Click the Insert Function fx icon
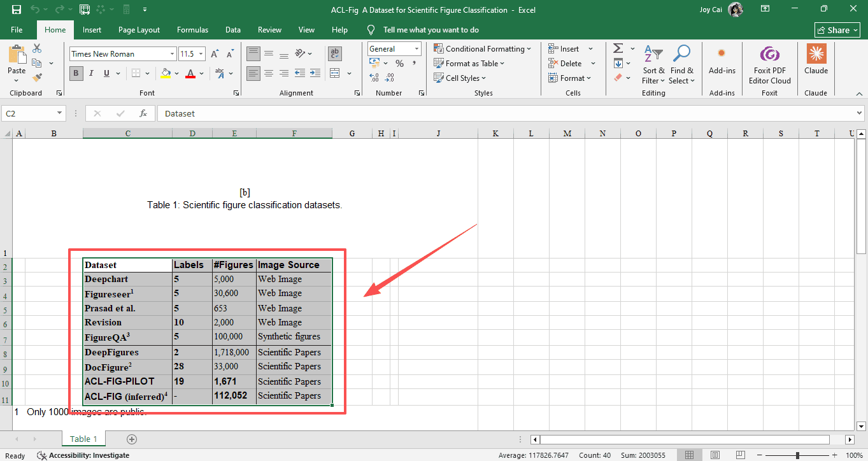Screen dimensions: 868x461 (x=143, y=113)
